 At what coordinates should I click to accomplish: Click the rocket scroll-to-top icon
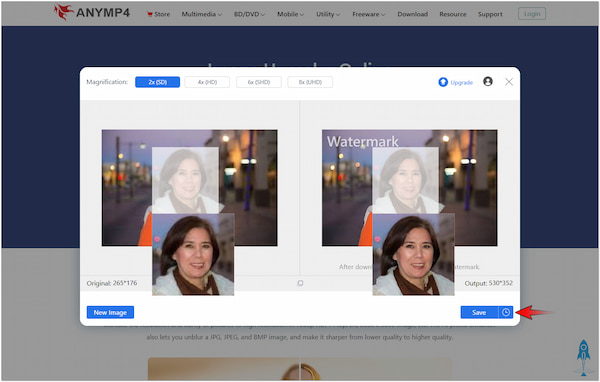pyautogui.click(x=583, y=357)
